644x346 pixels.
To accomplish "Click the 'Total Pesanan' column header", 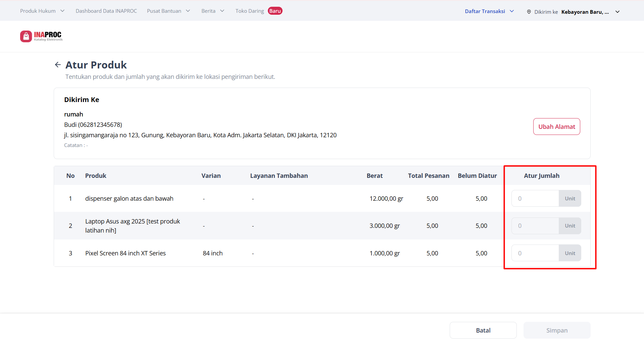I will (429, 176).
